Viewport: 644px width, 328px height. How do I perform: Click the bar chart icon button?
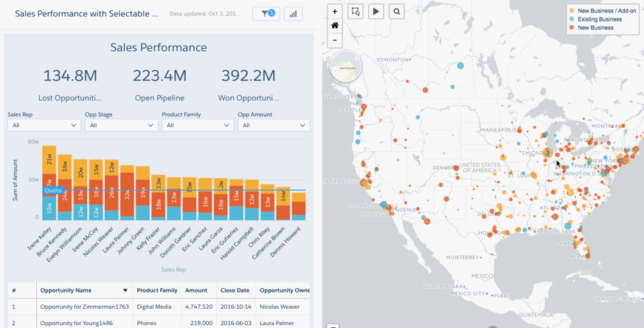(x=293, y=13)
